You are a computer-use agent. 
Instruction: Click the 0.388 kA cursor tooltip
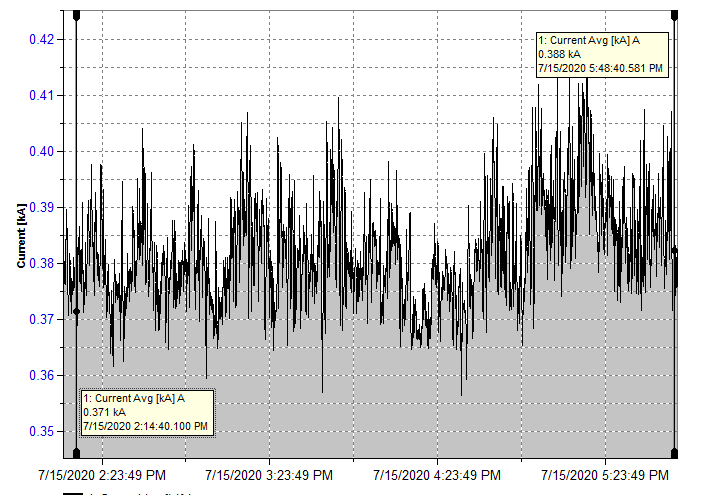[602, 55]
